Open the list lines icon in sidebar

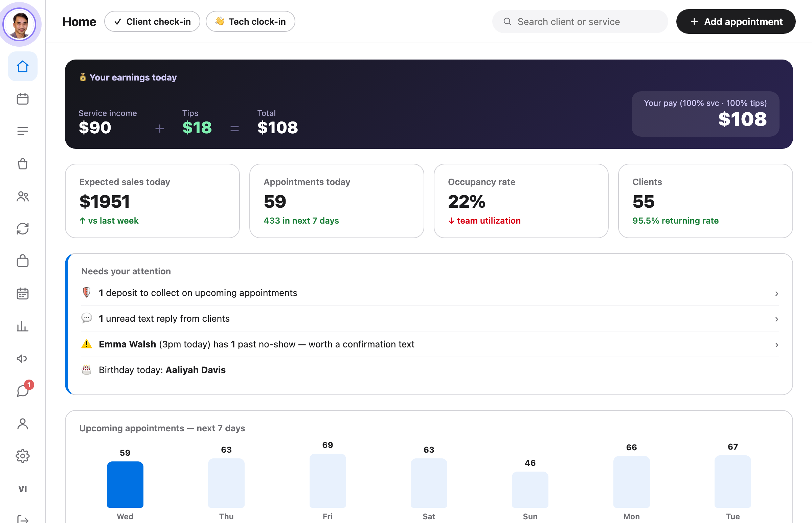(22, 131)
